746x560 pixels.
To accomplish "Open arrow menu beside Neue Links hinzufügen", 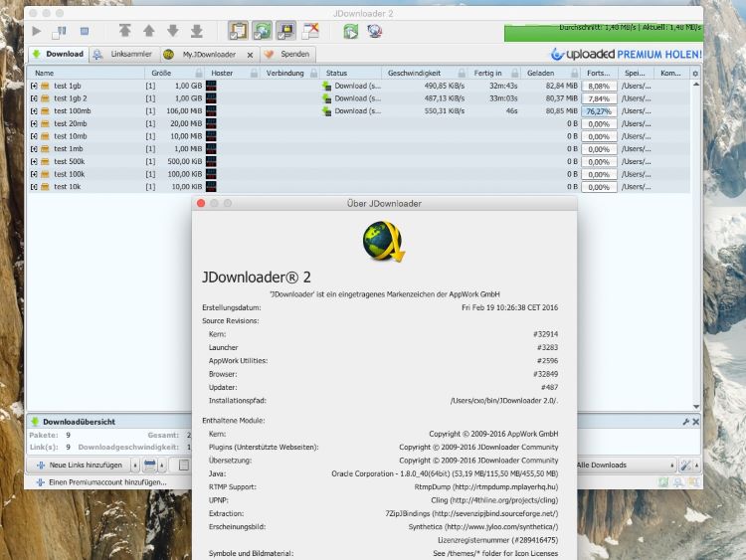I will (135, 465).
